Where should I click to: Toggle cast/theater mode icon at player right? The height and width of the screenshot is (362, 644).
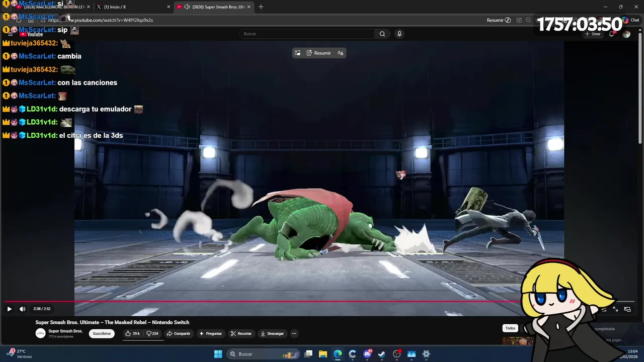click(627, 309)
